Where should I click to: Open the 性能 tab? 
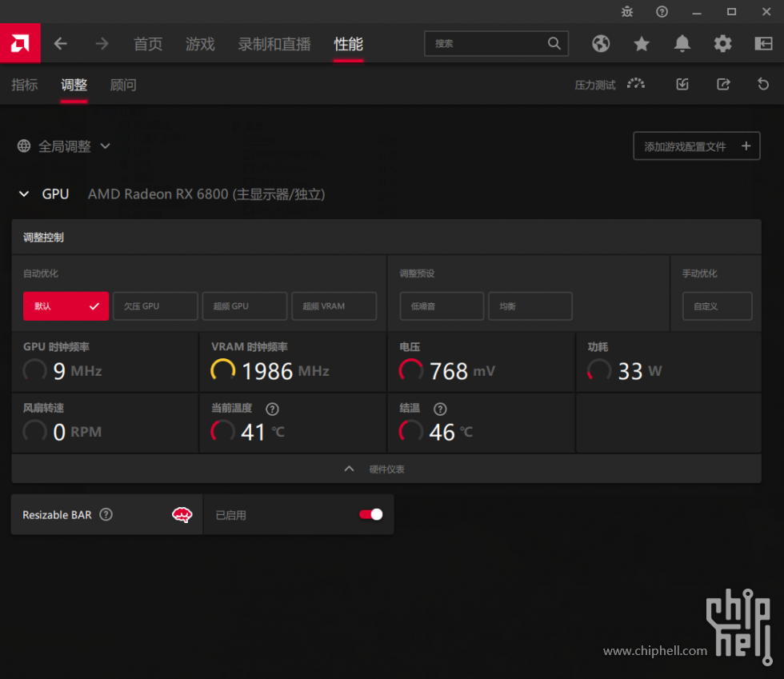coord(349,44)
